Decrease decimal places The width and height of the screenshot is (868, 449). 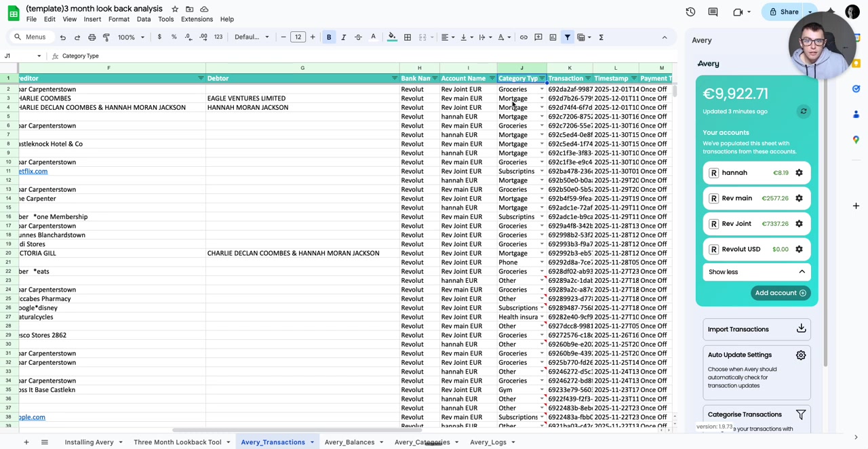pyautogui.click(x=189, y=37)
